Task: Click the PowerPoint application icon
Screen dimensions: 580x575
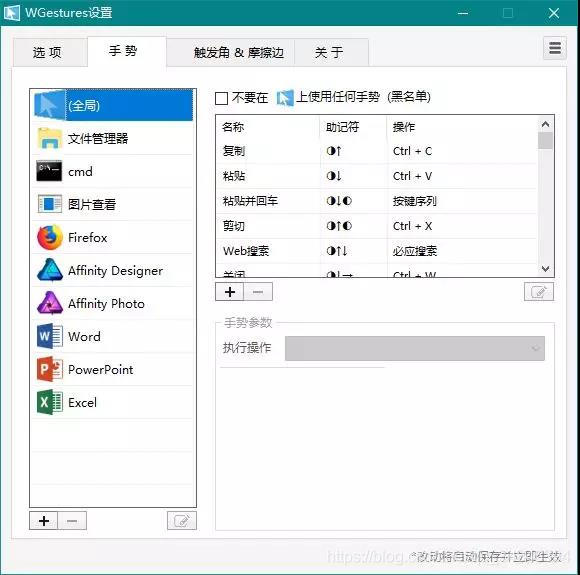Action: coord(50,369)
